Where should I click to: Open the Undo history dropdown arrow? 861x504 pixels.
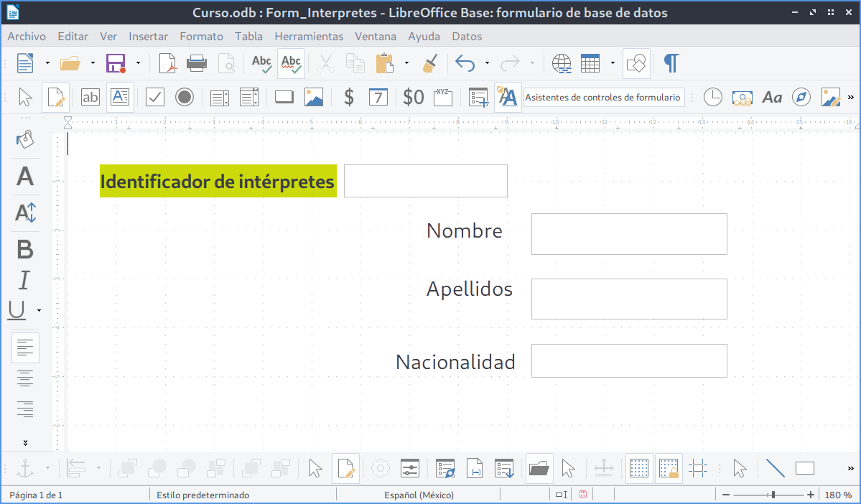487,63
